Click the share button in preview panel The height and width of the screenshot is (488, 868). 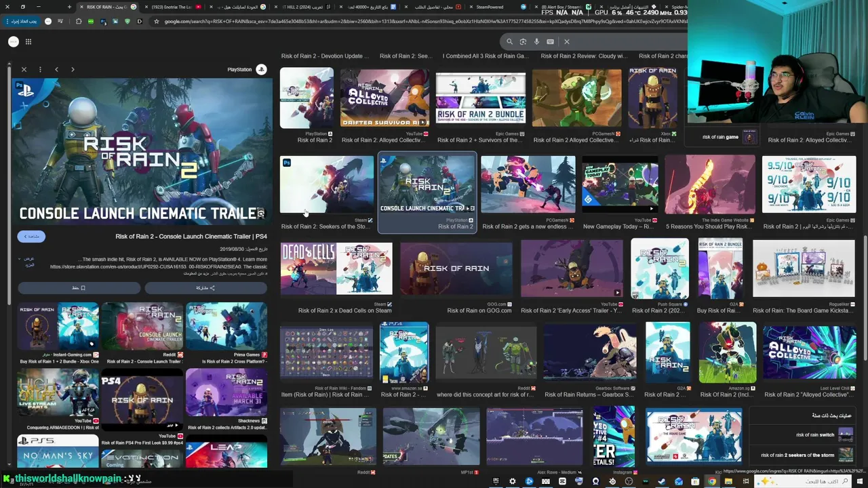click(x=205, y=288)
